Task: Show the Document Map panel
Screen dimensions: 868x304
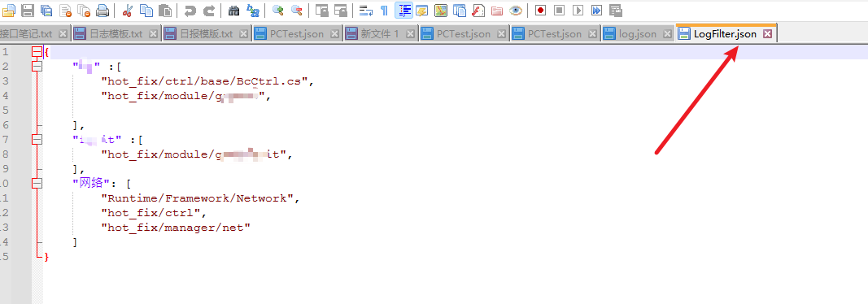Action: 441,10
